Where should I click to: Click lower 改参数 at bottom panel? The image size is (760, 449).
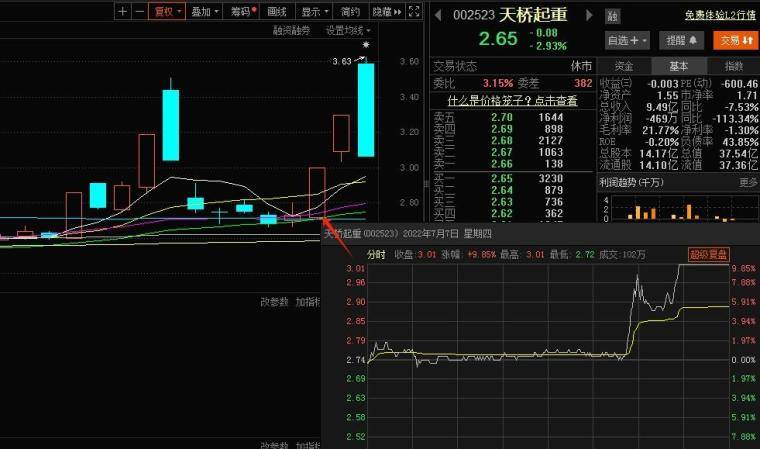pos(274,445)
